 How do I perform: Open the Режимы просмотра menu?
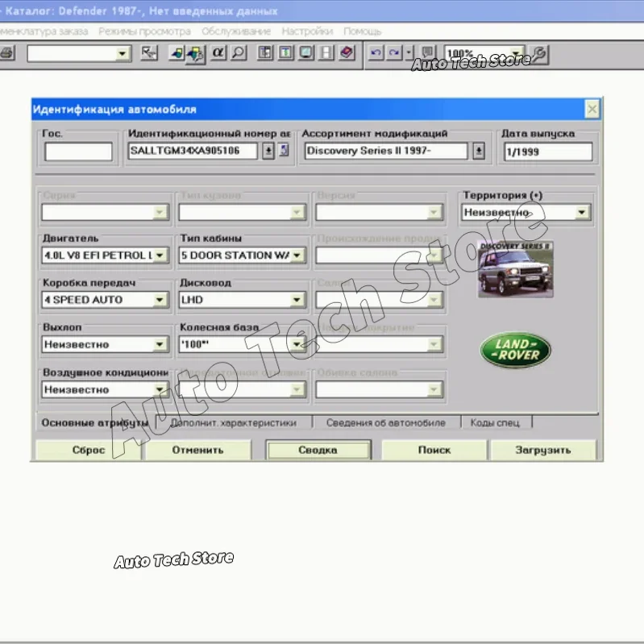pos(144,31)
